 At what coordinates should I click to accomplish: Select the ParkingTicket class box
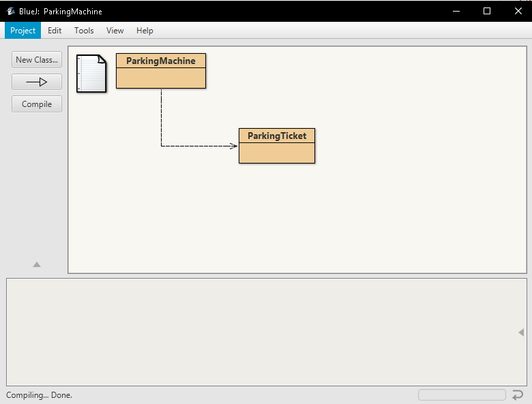tap(277, 146)
